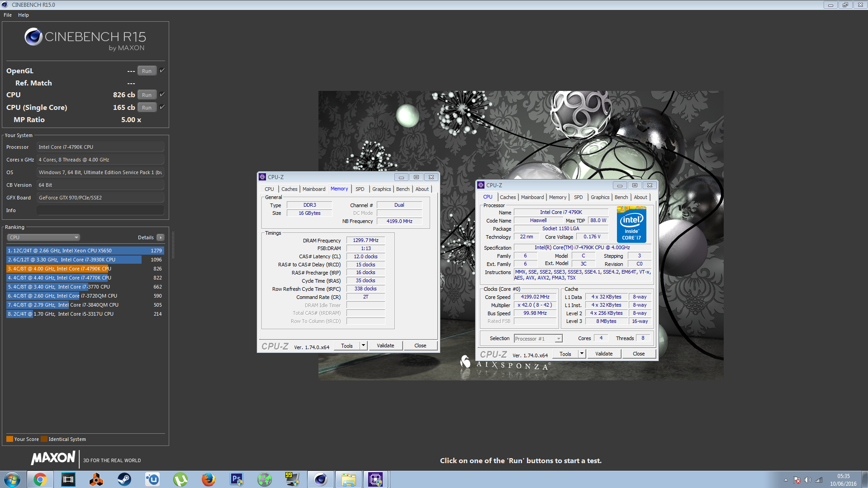Launch Google Chrome from the taskbar
Screen dimensions: 868x488
[40, 479]
